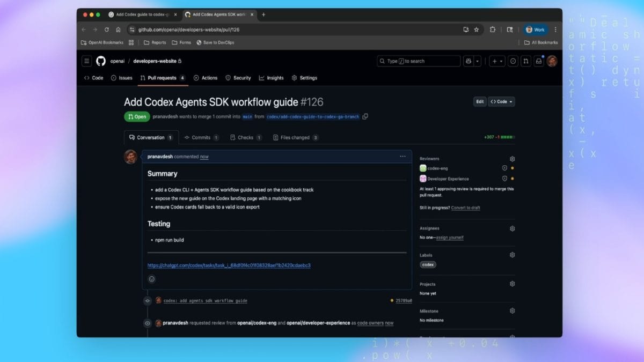Open the codex: add agents sdk workflow guide commit
This screenshot has height=362, width=644.
[x=206, y=301]
